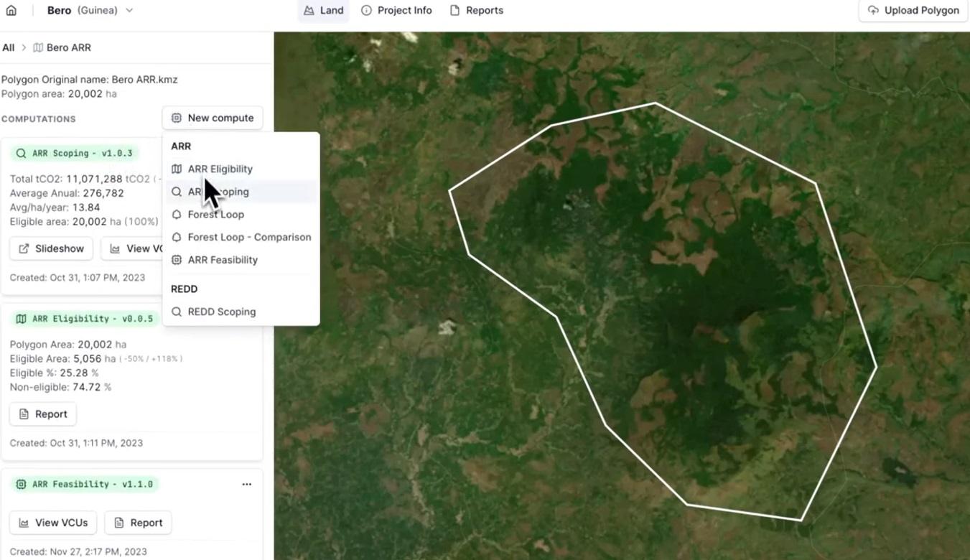The height and width of the screenshot is (560, 970).
Task: Click the map icon beside Bero ARR
Action: point(39,47)
